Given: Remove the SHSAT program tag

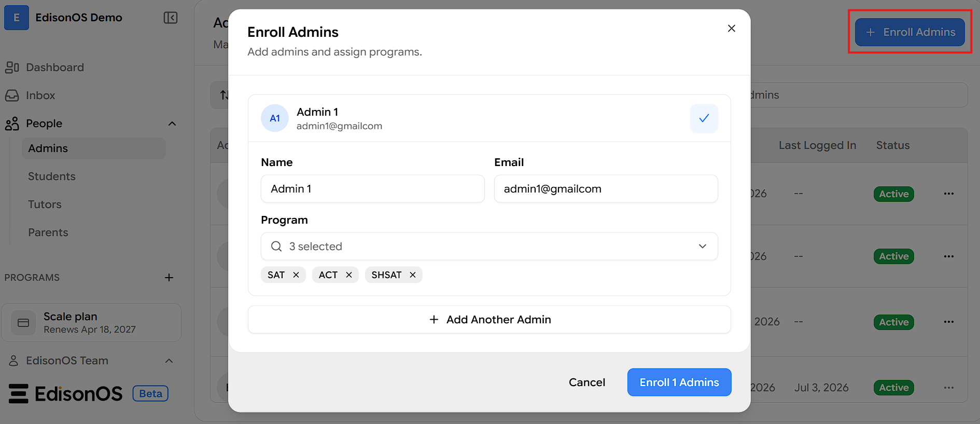Looking at the screenshot, I should point(413,275).
